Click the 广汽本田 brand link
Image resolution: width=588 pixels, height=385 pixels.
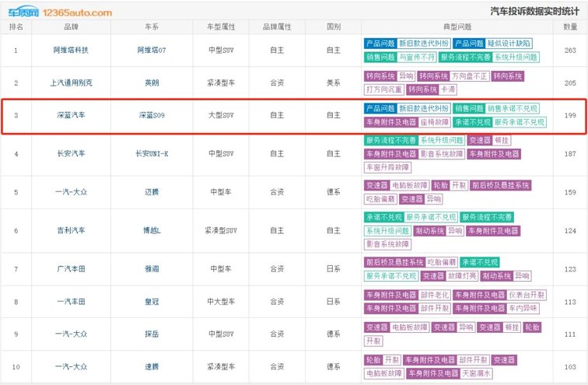click(x=71, y=268)
